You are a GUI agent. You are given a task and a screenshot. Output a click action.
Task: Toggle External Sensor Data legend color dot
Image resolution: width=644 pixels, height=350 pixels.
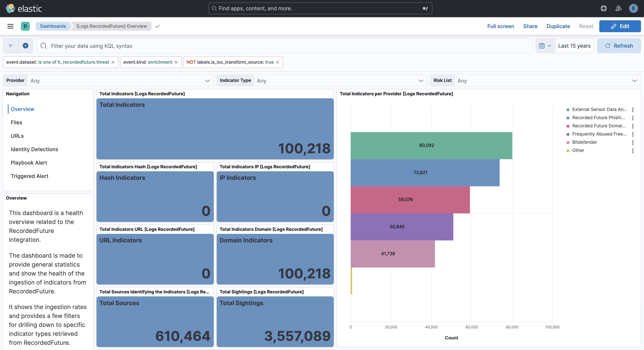(x=568, y=110)
